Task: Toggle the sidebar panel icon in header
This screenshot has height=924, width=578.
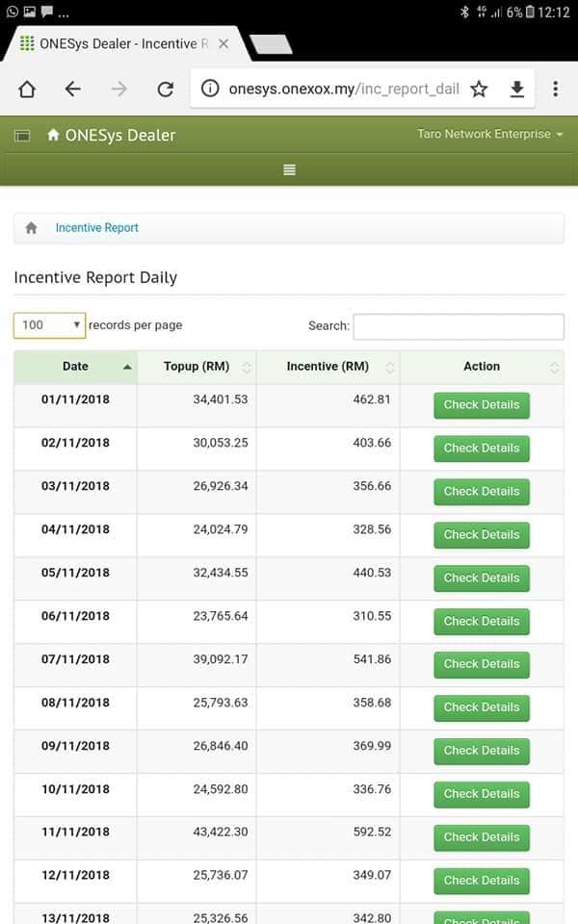Action: pyautogui.click(x=22, y=136)
